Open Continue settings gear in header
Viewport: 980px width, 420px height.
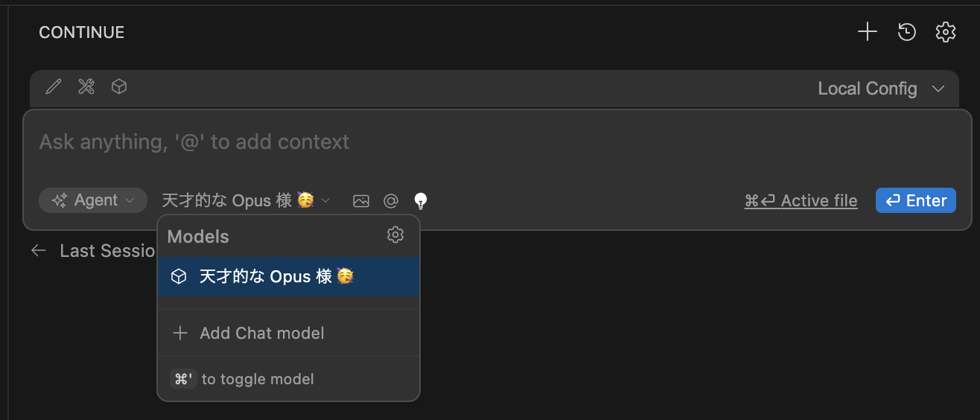(x=945, y=32)
